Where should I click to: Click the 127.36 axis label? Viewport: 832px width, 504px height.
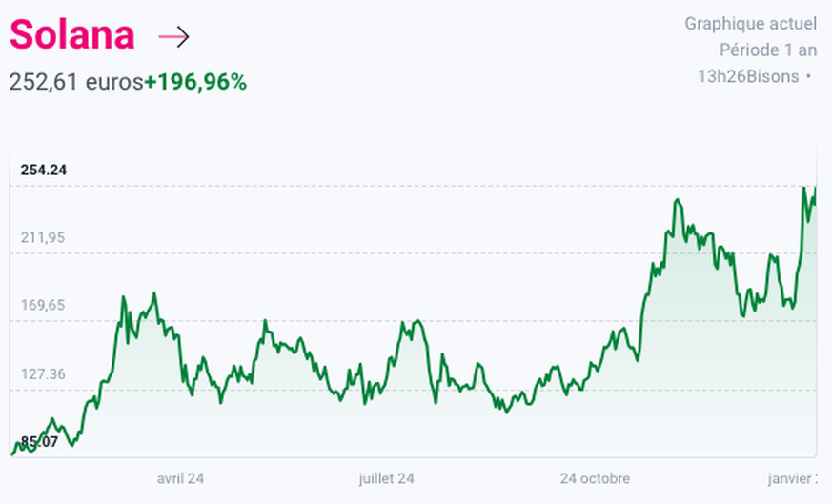click(x=43, y=374)
